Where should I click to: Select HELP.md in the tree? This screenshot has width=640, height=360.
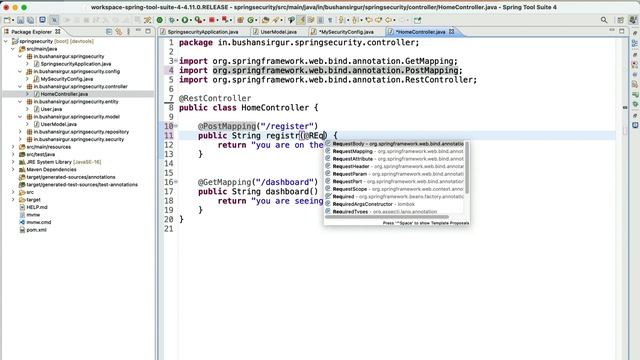pos(37,207)
